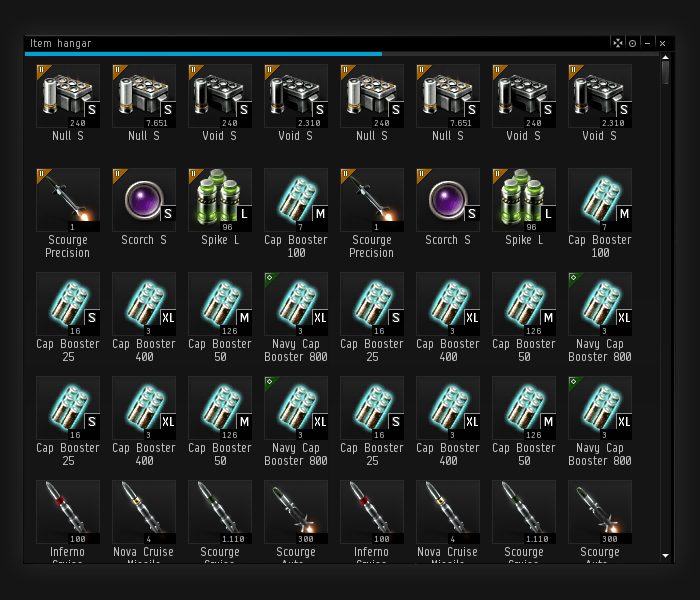Select the leftmost Void S stack of 2.310
700x600 pixels.
pos(296,96)
